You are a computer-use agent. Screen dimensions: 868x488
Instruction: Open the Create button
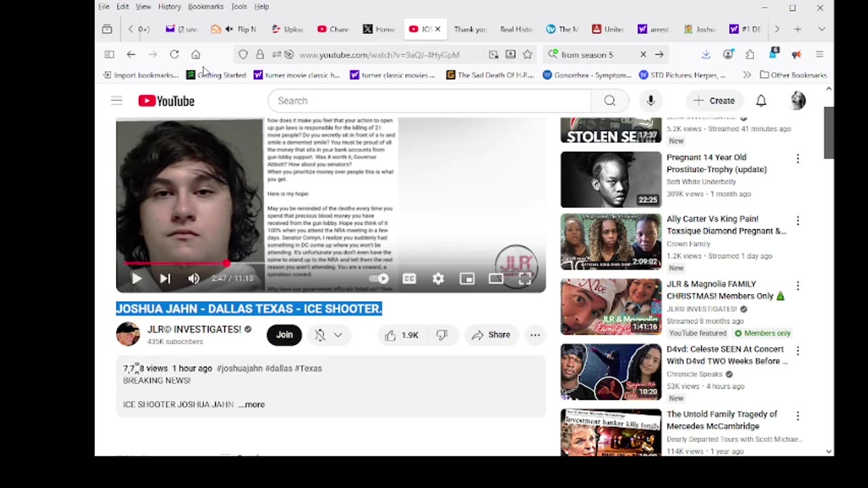[714, 101]
